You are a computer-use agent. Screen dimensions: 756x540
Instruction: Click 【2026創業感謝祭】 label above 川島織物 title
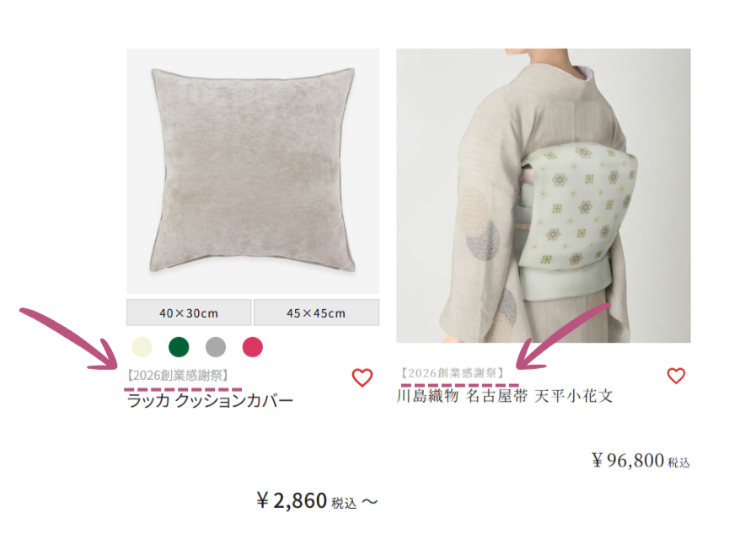[453, 372]
